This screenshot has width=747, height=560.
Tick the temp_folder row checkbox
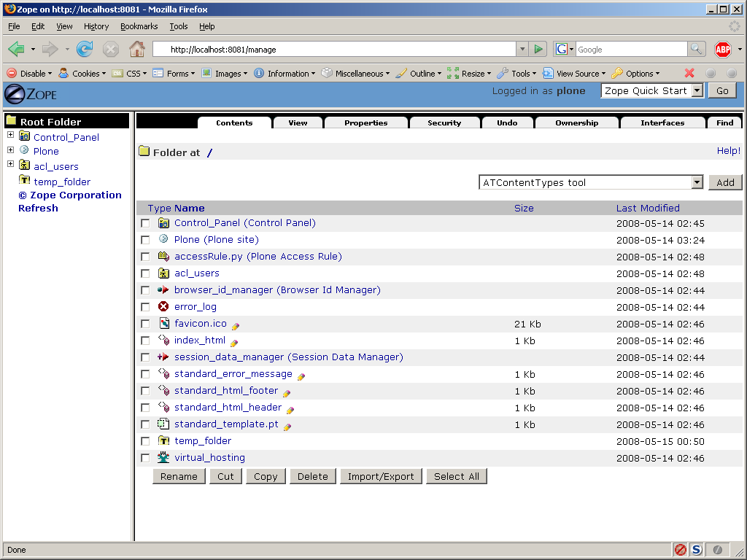click(x=145, y=441)
